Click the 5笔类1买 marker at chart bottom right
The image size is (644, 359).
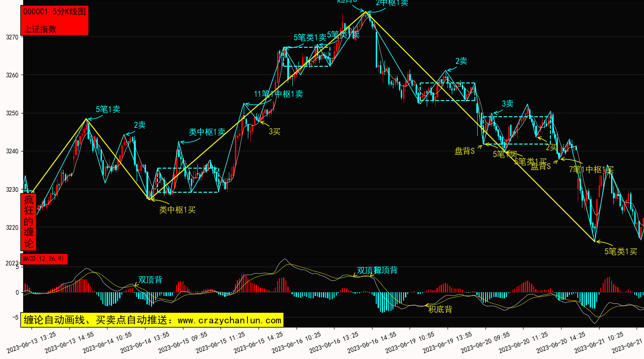tap(621, 252)
